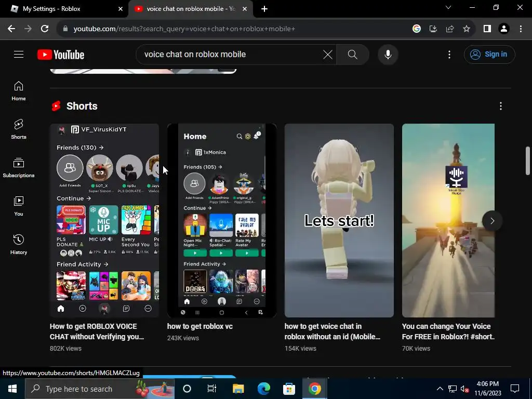Screen dimensions: 532x399
Task: Open Task View on the taskbar
Action: [x=212, y=389]
